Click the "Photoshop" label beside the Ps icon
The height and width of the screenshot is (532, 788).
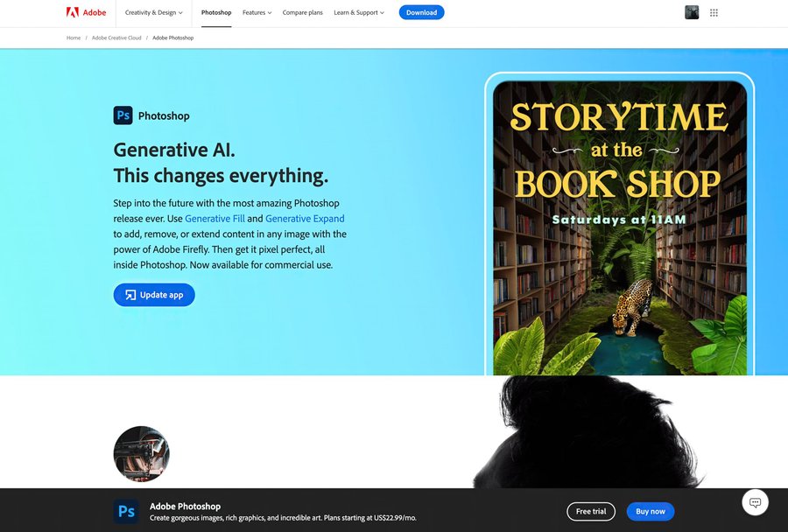[x=164, y=116]
